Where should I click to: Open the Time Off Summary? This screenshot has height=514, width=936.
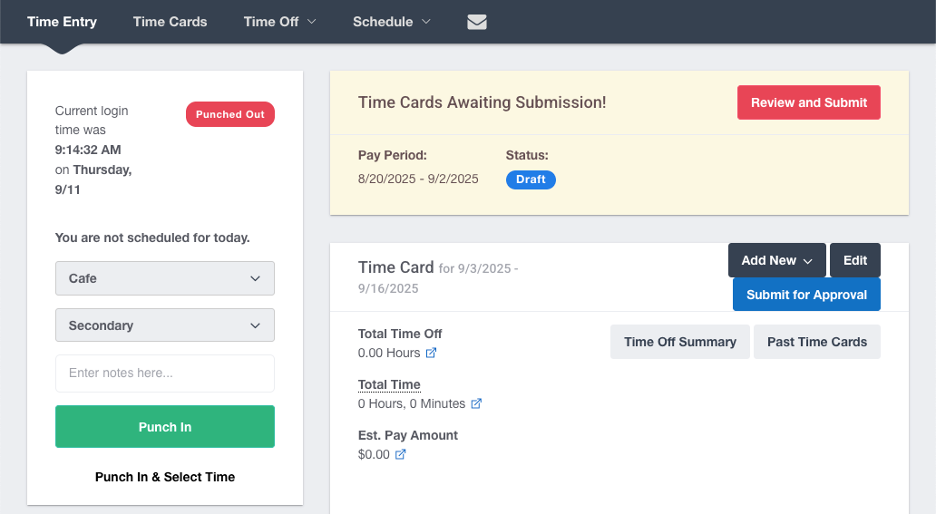pos(680,342)
